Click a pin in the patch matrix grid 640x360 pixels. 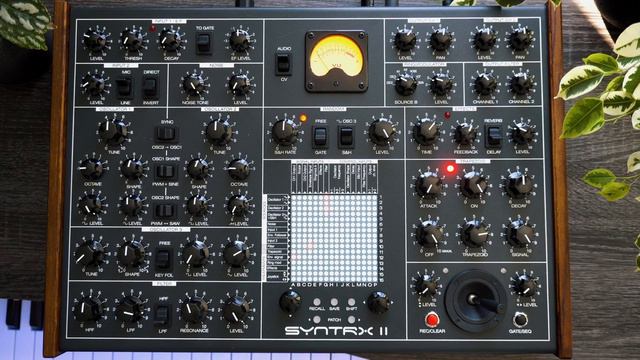point(335,239)
